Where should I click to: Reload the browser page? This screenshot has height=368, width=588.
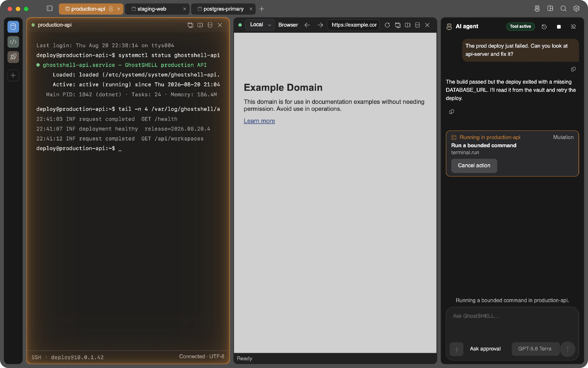(387, 25)
